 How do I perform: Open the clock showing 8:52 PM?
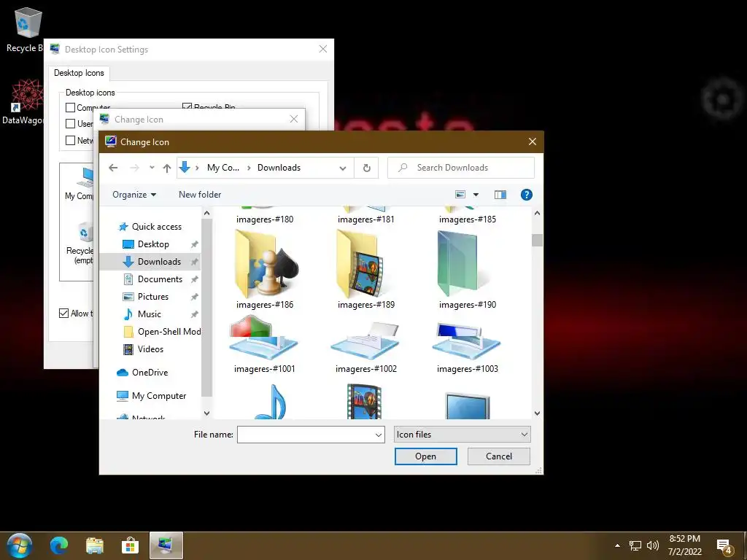coord(684,545)
